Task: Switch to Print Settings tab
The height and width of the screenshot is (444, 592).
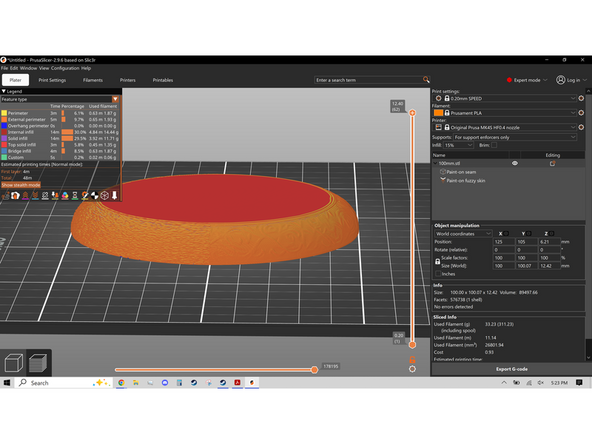Action: 52,80
